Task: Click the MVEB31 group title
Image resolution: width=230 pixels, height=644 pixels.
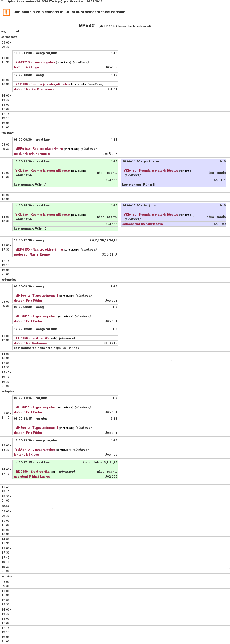Action: pos(88,26)
